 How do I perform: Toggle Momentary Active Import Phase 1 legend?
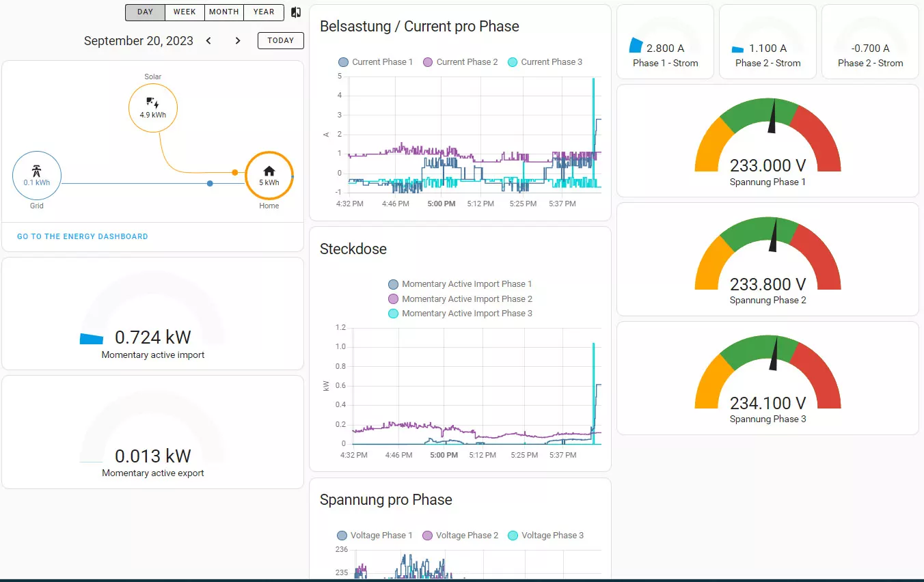[460, 284]
